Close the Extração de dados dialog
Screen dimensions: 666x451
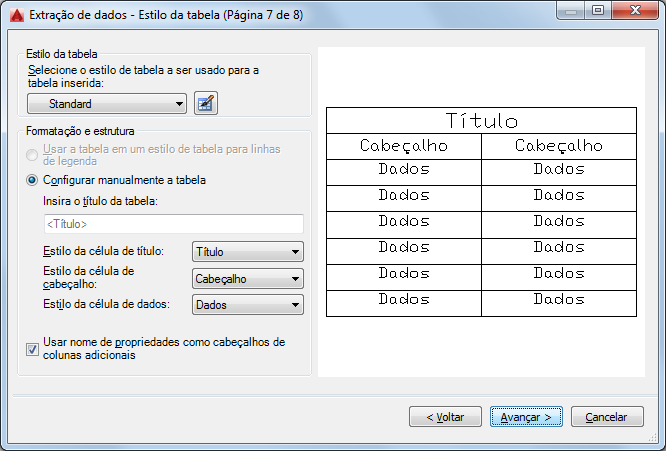click(636, 12)
